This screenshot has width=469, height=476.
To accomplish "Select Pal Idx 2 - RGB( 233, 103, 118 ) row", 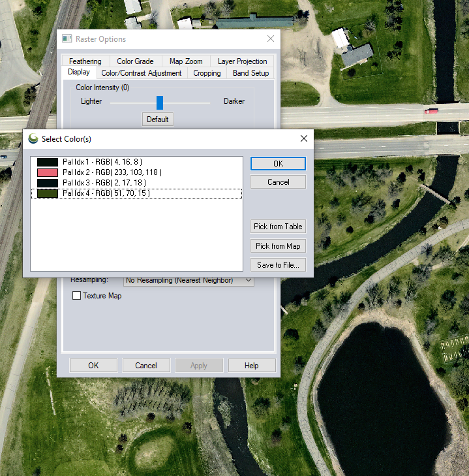I will click(x=136, y=172).
